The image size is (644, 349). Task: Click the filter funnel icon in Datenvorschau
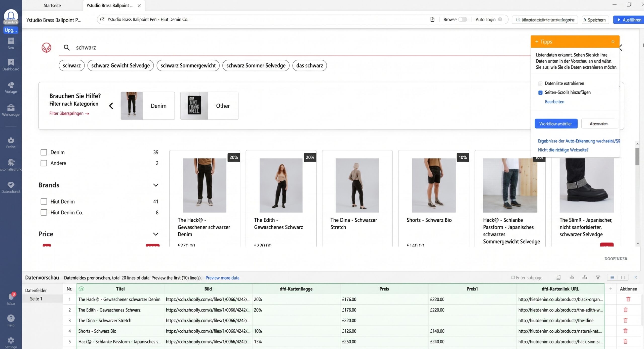pos(598,277)
